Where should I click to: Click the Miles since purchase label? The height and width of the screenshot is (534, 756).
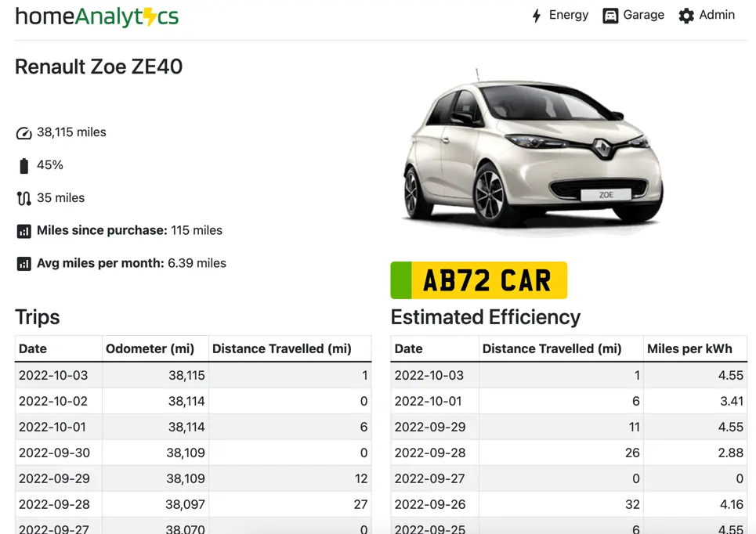pos(102,230)
